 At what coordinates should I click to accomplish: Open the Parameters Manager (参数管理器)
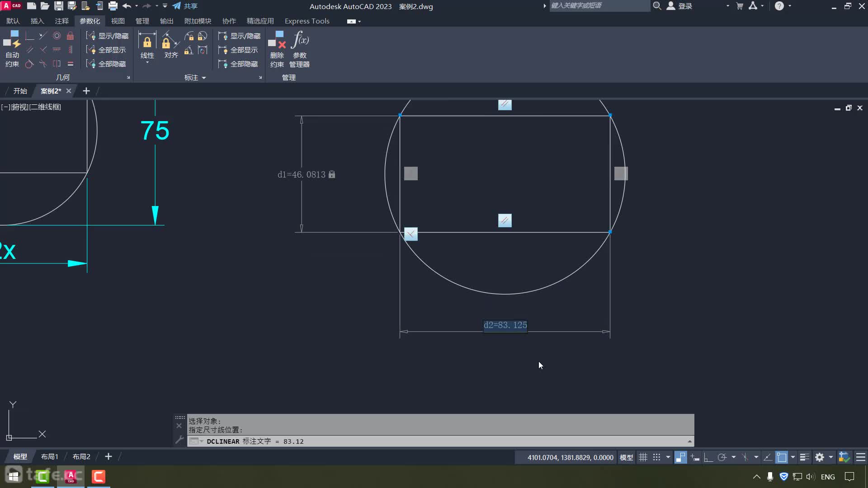(299, 49)
